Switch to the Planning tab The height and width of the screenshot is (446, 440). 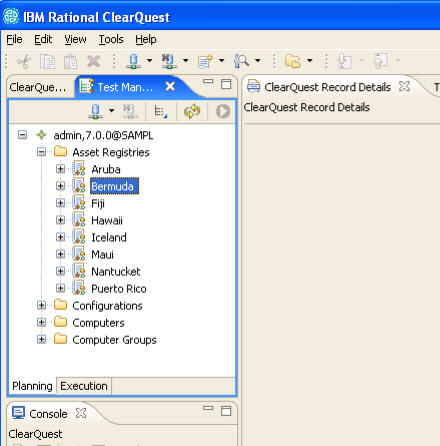pos(32,386)
